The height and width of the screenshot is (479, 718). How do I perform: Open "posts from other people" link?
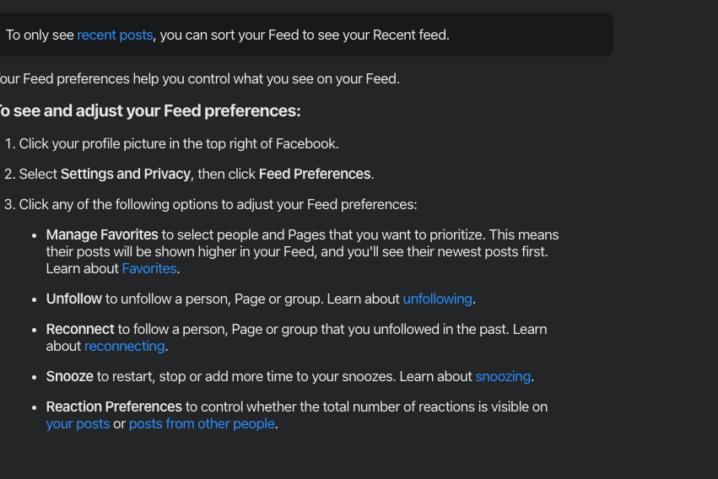click(202, 424)
